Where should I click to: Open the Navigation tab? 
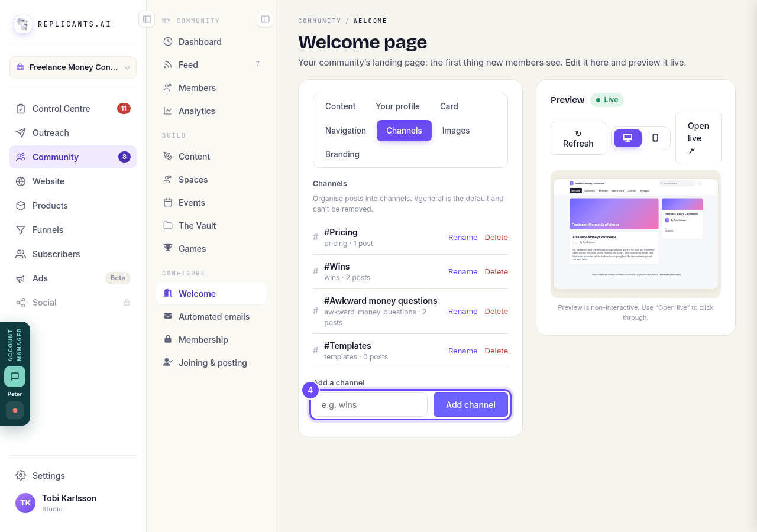tap(345, 131)
